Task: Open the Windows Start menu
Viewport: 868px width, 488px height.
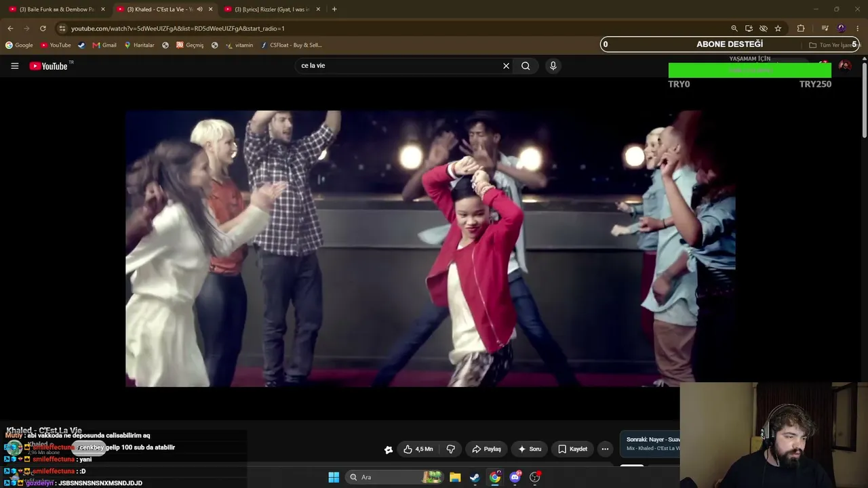Action: (334, 477)
